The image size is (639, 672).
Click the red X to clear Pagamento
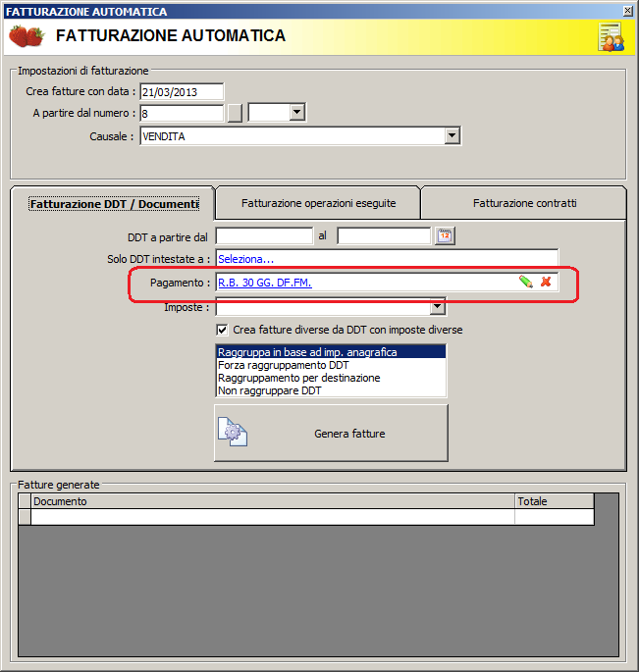point(546,282)
